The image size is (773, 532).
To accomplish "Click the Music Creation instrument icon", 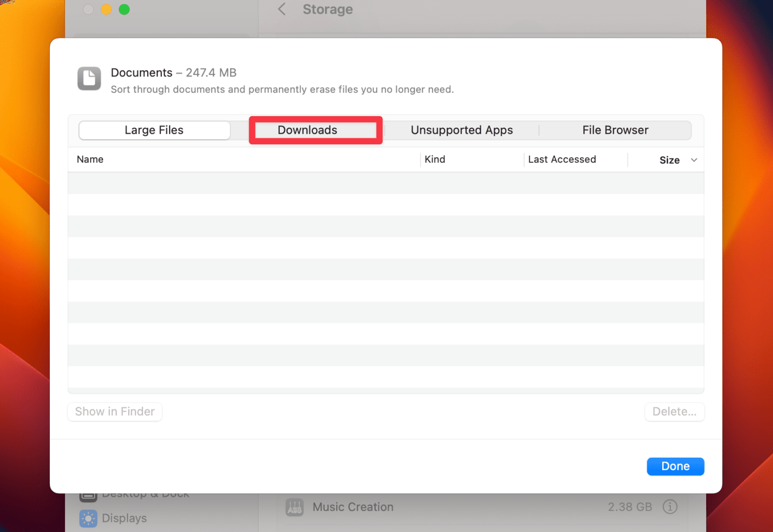I will click(295, 507).
